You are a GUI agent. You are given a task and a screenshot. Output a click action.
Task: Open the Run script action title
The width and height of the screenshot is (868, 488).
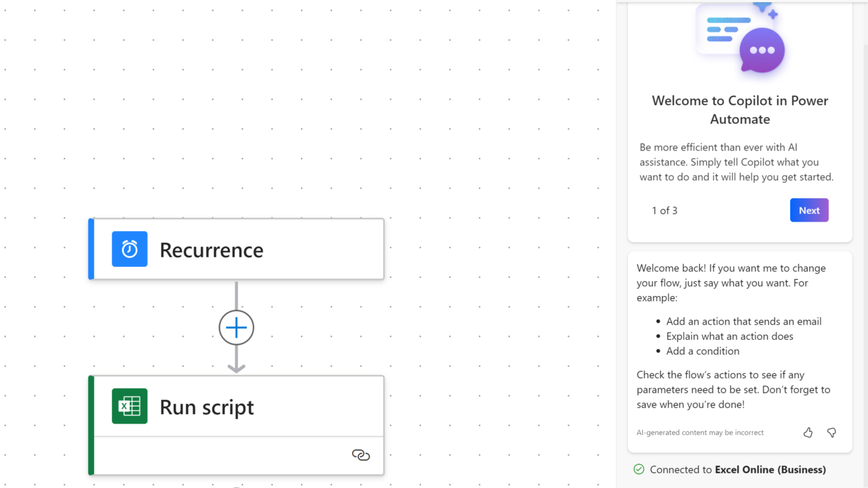[x=207, y=407]
